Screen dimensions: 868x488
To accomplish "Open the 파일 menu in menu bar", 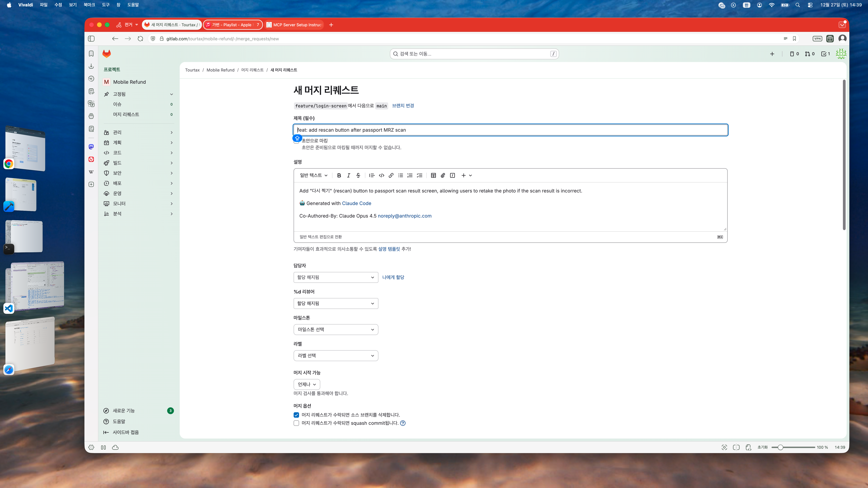I will point(43,5).
